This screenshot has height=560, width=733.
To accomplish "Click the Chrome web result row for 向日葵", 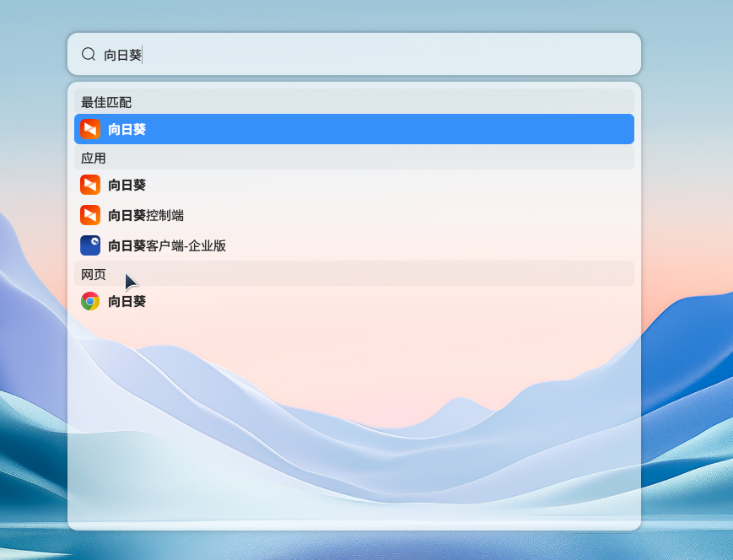I will pos(253,301).
